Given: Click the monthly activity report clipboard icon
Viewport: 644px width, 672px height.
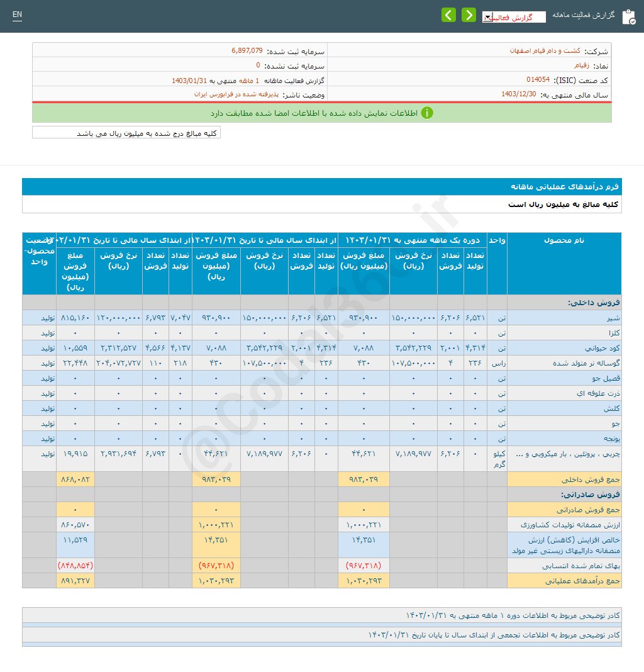Looking at the screenshot, I should (628, 17).
